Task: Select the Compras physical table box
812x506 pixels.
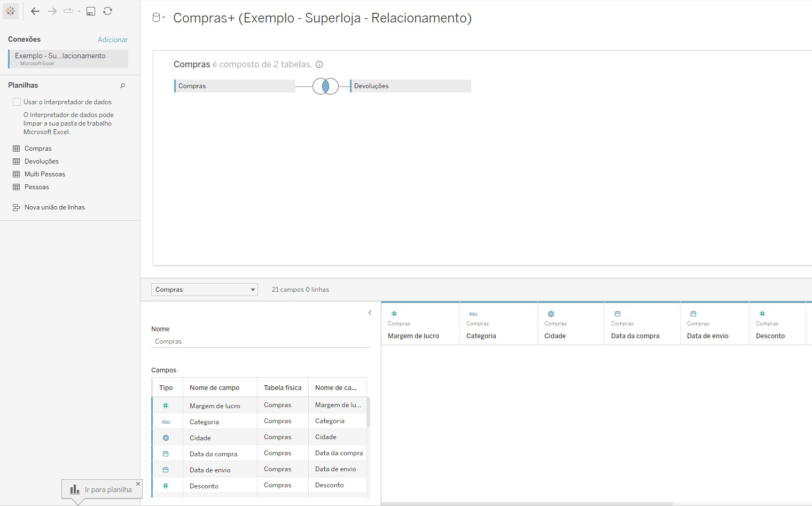Action: pyautogui.click(x=235, y=86)
